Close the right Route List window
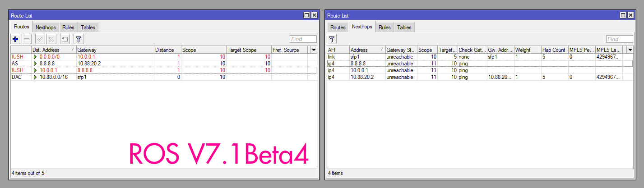The image size is (644, 188). (631, 15)
